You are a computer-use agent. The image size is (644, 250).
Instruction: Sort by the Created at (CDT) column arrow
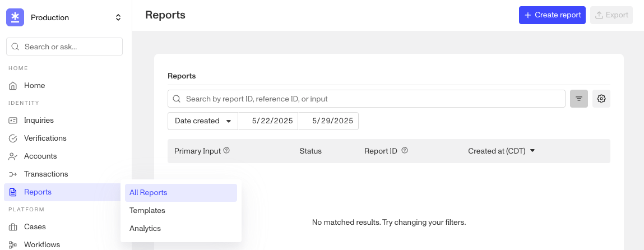pos(532,151)
